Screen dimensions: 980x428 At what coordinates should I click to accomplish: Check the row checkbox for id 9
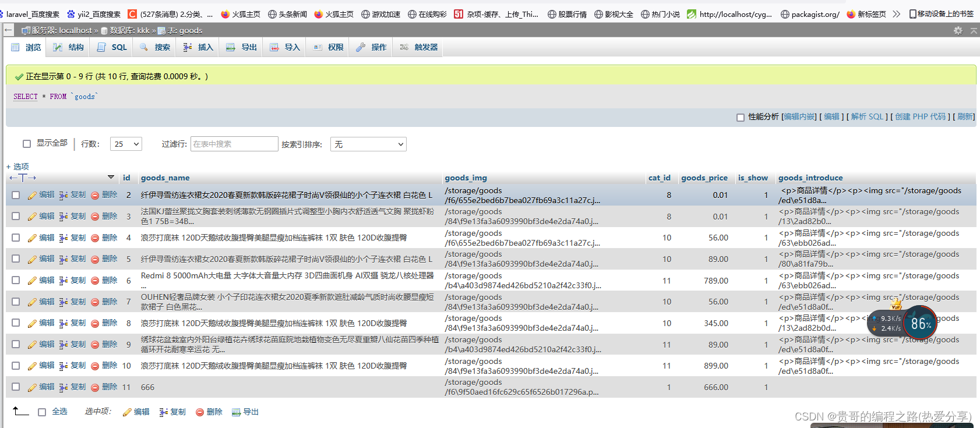(x=16, y=344)
